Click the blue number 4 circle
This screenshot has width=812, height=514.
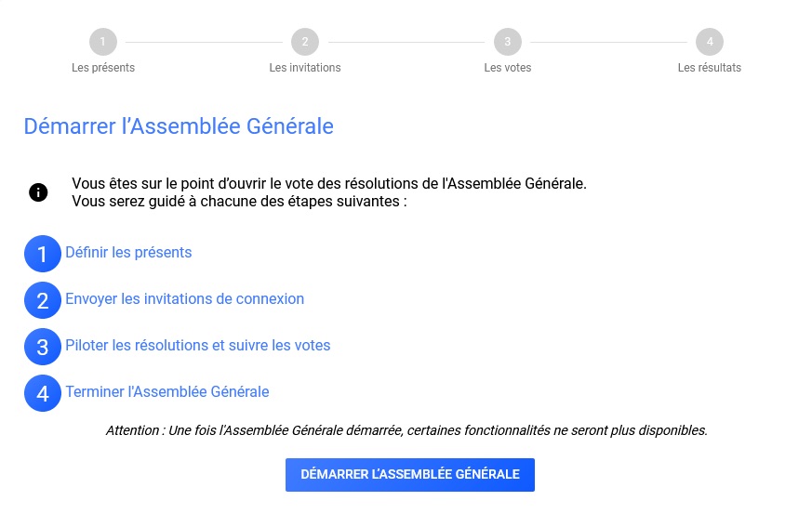click(x=43, y=393)
